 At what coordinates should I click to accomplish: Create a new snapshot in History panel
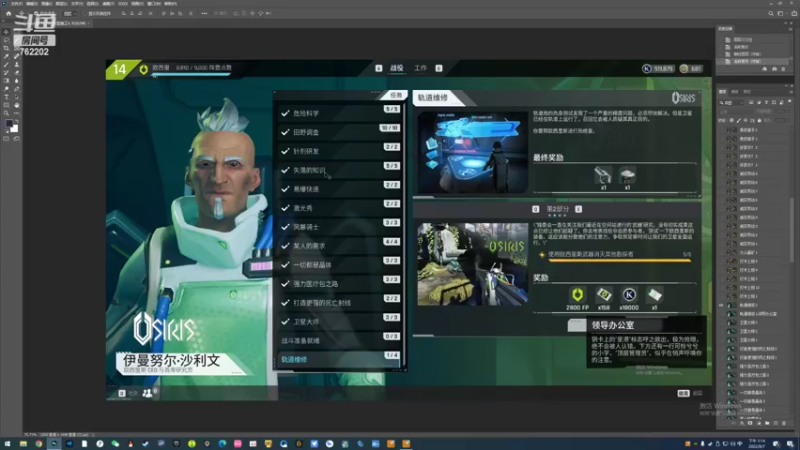[774, 69]
